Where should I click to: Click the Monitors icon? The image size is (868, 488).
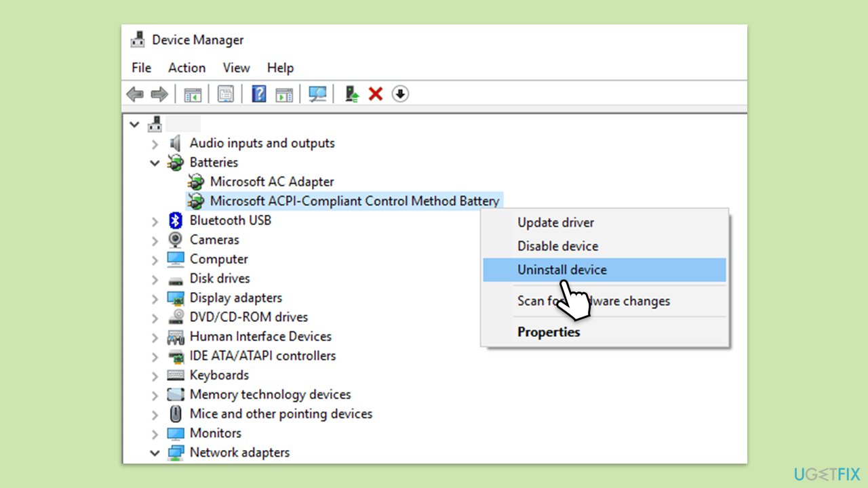point(176,433)
